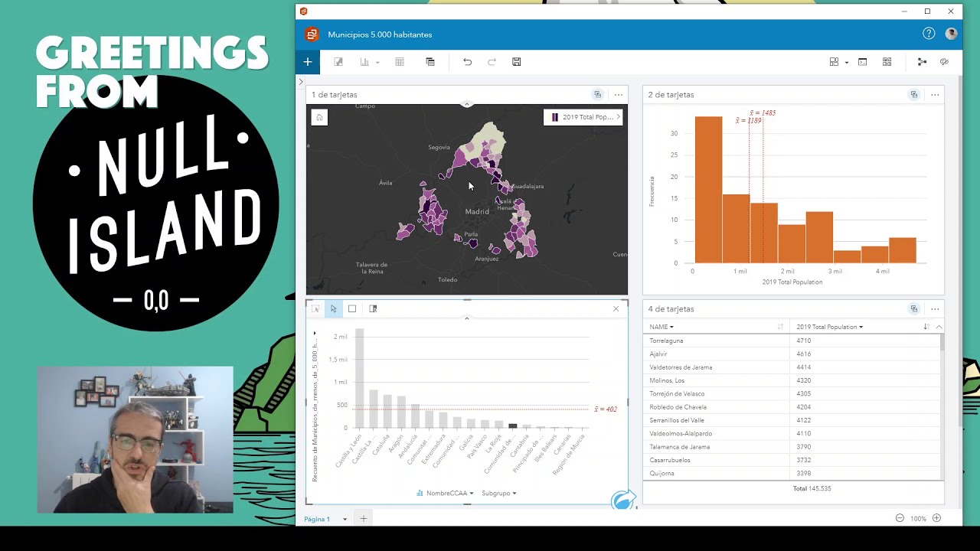Open the console/scripting window icon
The width and height of the screenshot is (980, 551).
[862, 62]
